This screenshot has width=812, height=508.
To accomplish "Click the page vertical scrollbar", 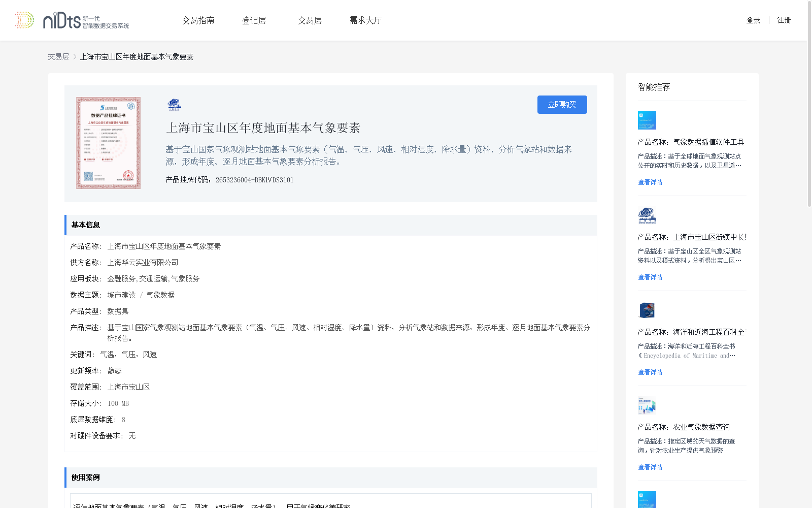I will (809, 104).
